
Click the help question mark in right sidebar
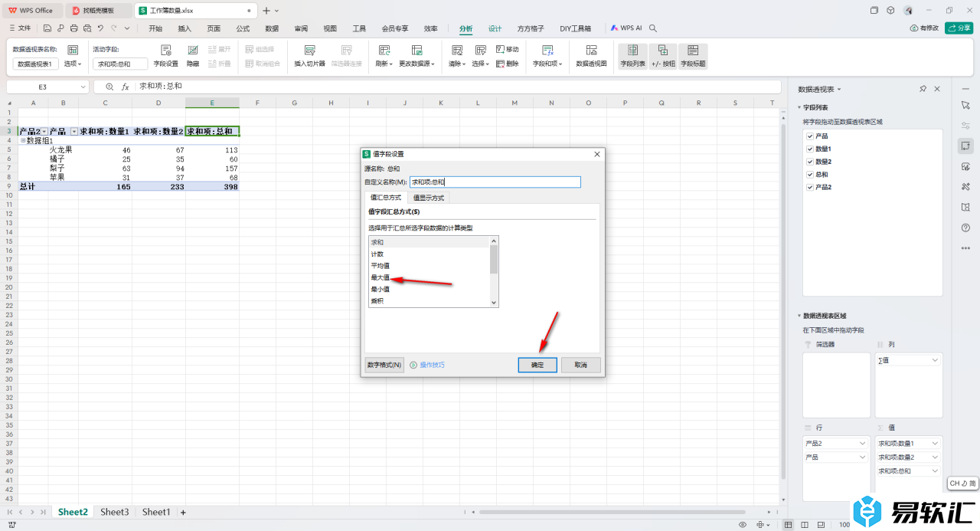965,228
